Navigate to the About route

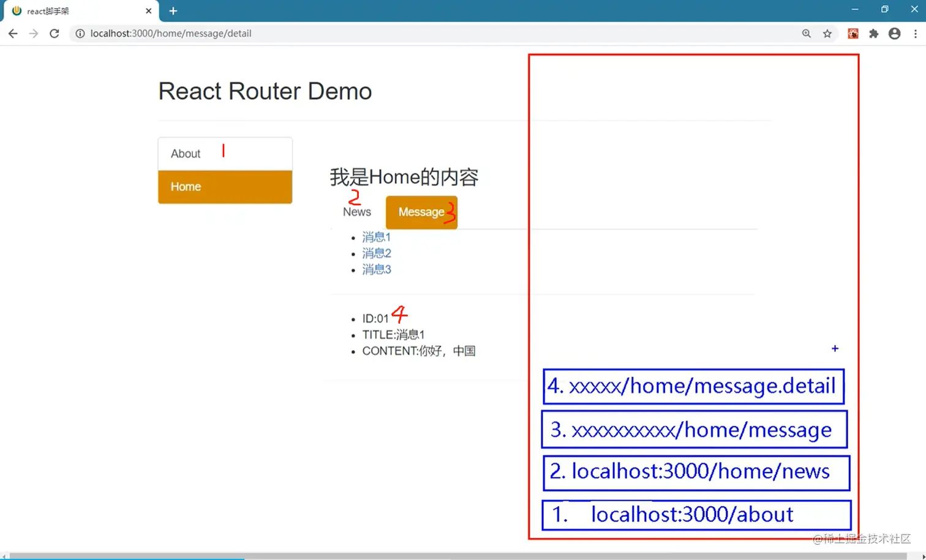(225, 154)
